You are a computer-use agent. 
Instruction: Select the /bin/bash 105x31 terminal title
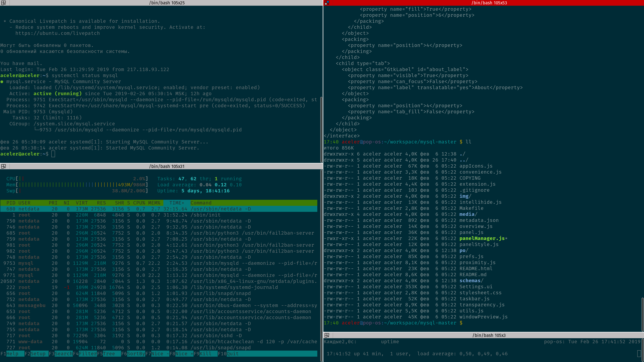click(167, 166)
